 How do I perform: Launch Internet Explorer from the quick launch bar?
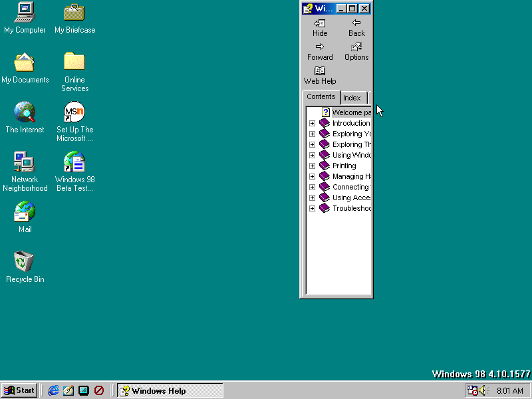click(x=53, y=390)
